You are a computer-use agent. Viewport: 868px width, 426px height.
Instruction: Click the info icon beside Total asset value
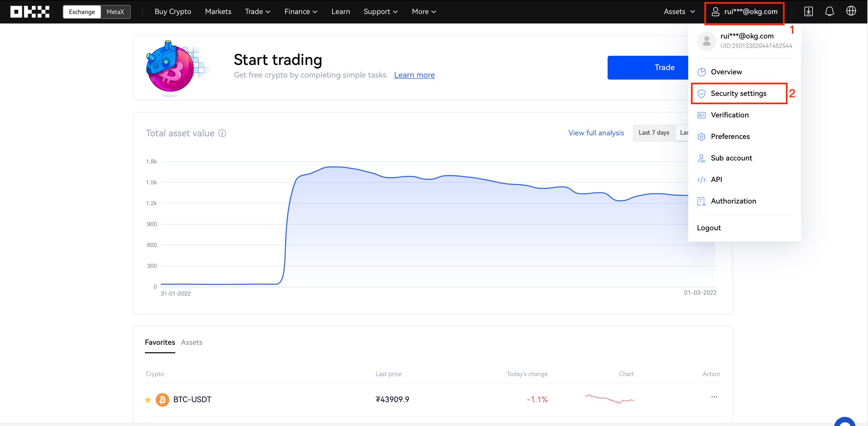[x=222, y=133]
